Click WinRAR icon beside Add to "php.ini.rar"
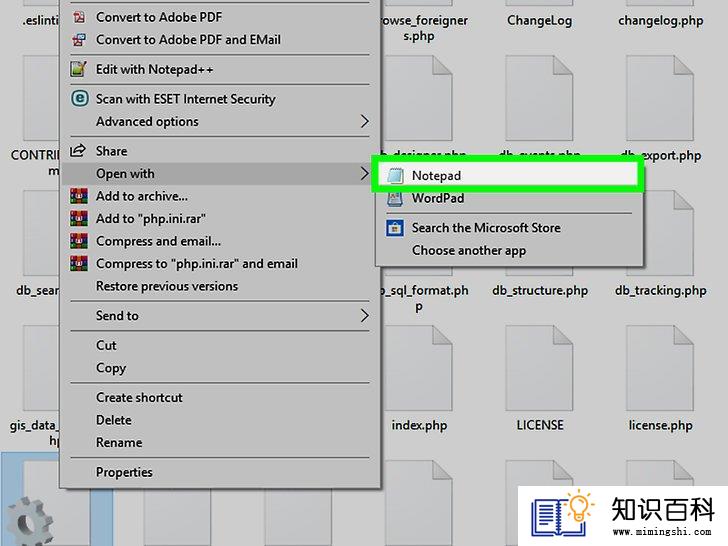The height and width of the screenshot is (546, 728). [x=79, y=218]
